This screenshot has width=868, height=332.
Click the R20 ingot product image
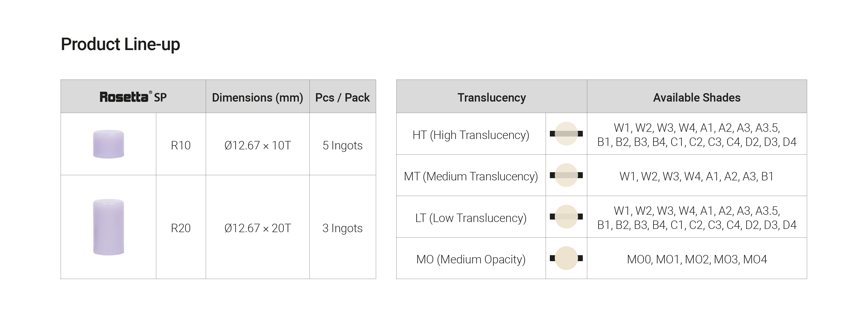click(108, 227)
